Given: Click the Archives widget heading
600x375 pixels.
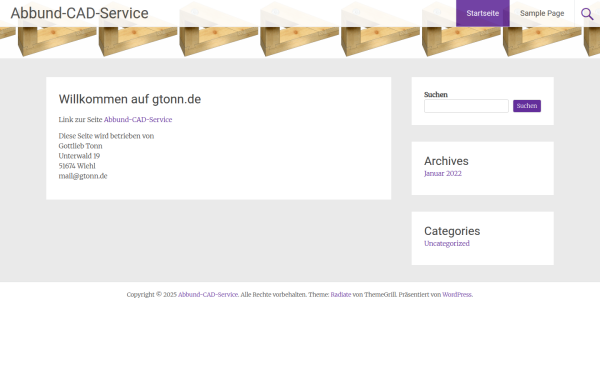Looking at the screenshot, I should [x=446, y=161].
